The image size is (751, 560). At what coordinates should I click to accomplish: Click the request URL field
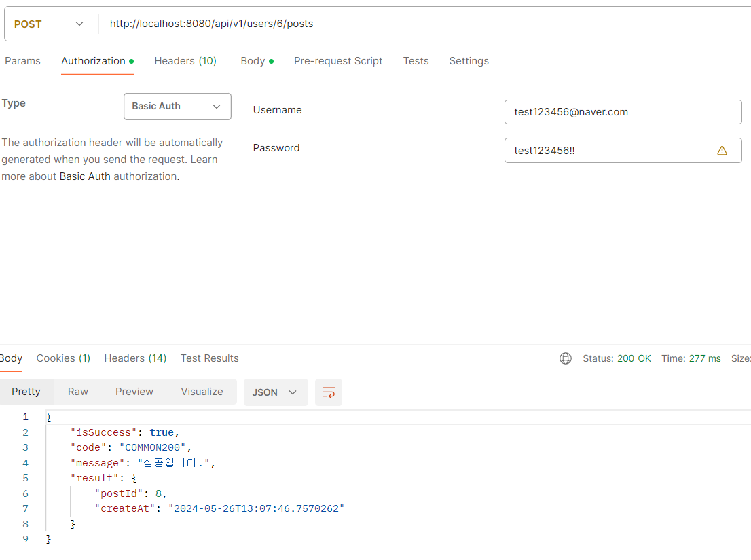(x=422, y=24)
